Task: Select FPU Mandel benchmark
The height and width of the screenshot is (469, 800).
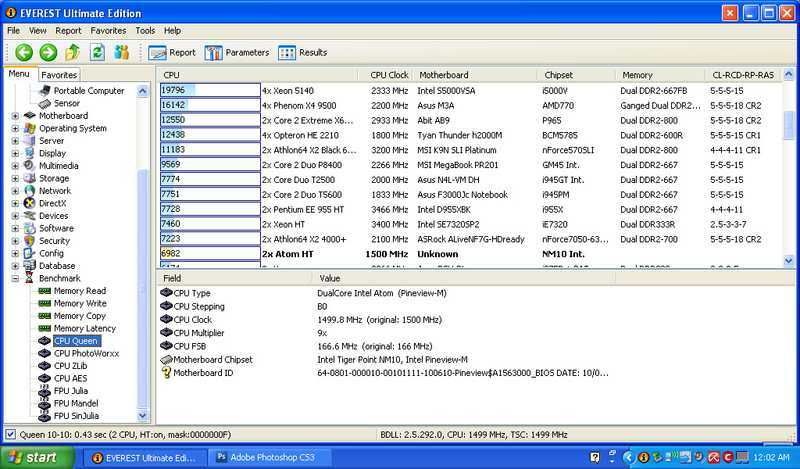Action: point(76,403)
